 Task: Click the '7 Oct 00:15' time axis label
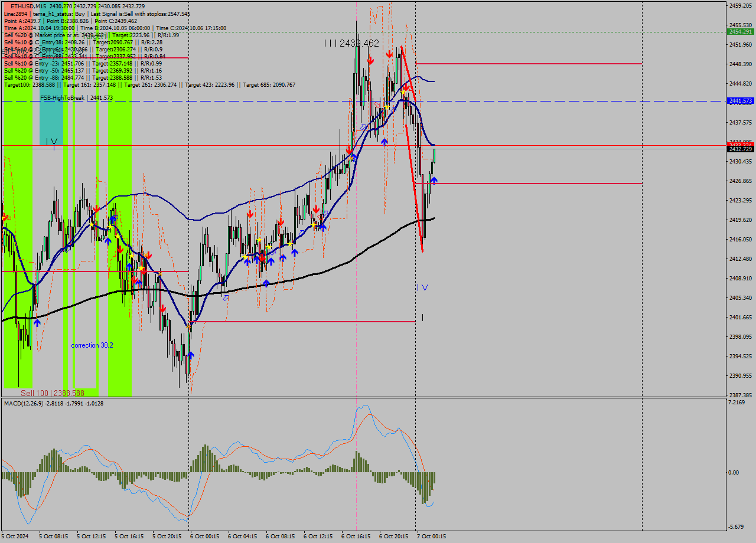point(432,537)
